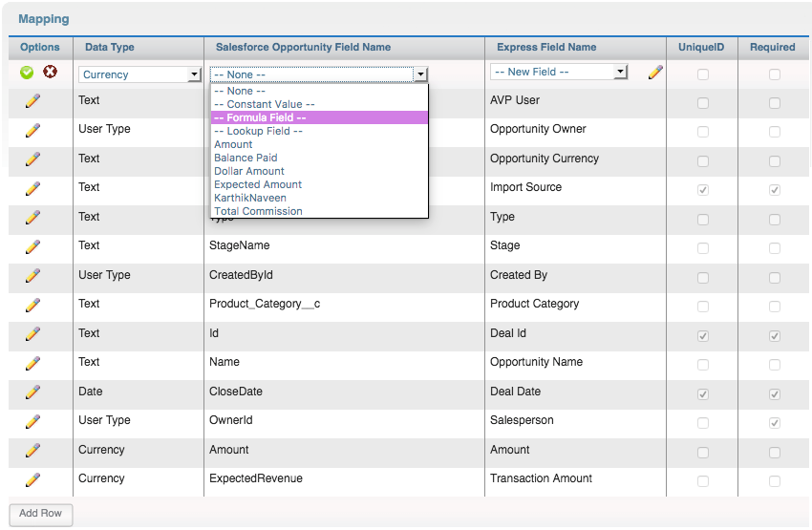Edit the Created By mapping row
Viewport: 812px width, 530px height.
32,275
